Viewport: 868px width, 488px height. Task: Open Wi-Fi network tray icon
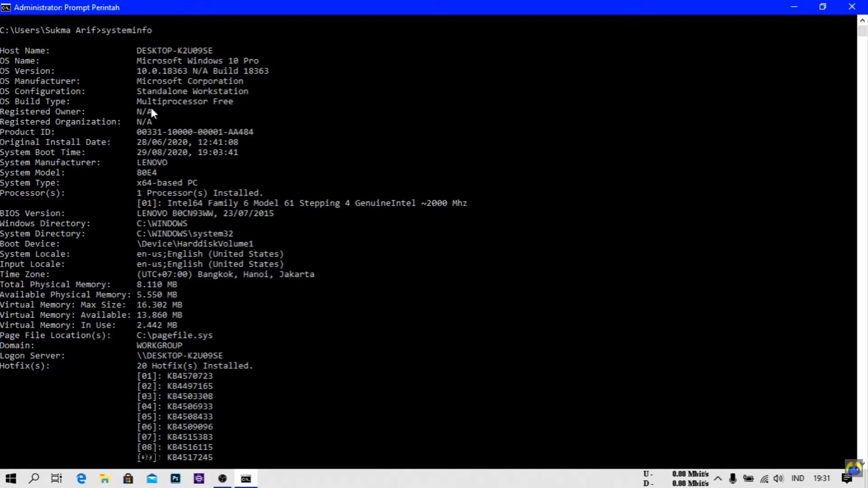coord(764,479)
